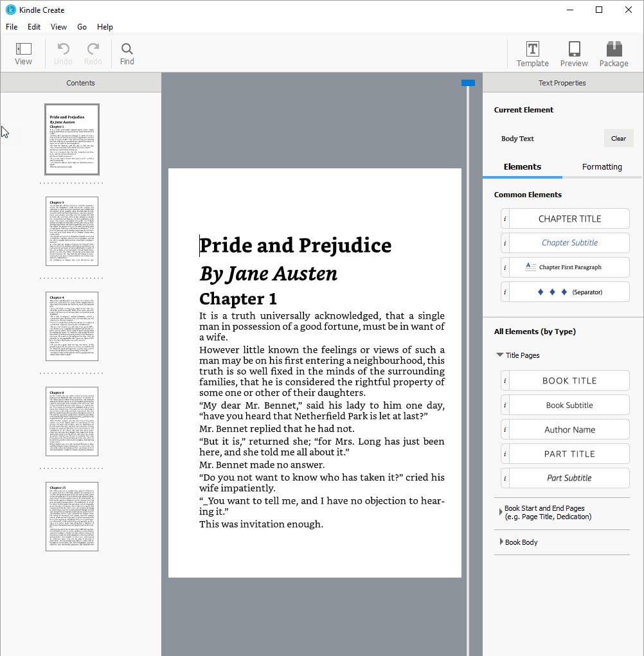Click the blue document scrollbar handle

(468, 83)
